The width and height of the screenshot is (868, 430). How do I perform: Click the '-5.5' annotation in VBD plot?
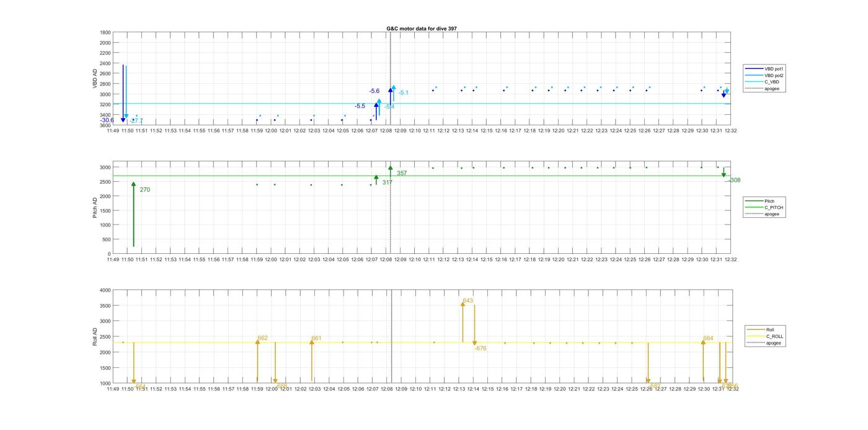click(x=360, y=106)
